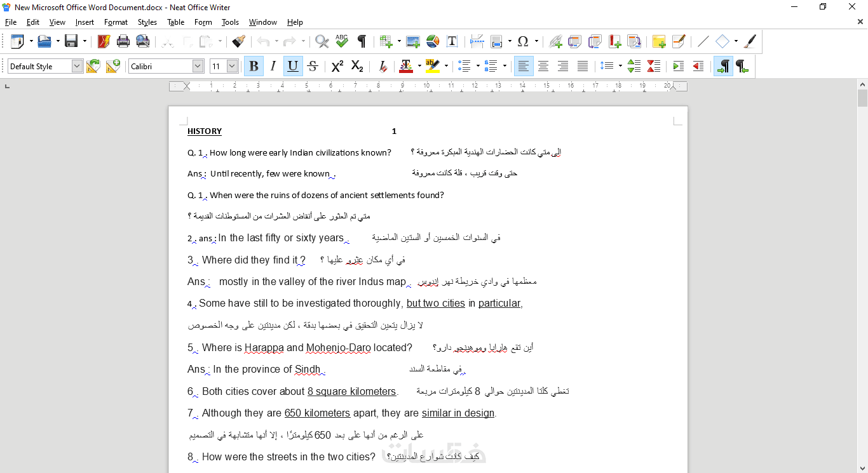Open the Insert menu
This screenshot has width=868, height=473.
[x=85, y=22]
